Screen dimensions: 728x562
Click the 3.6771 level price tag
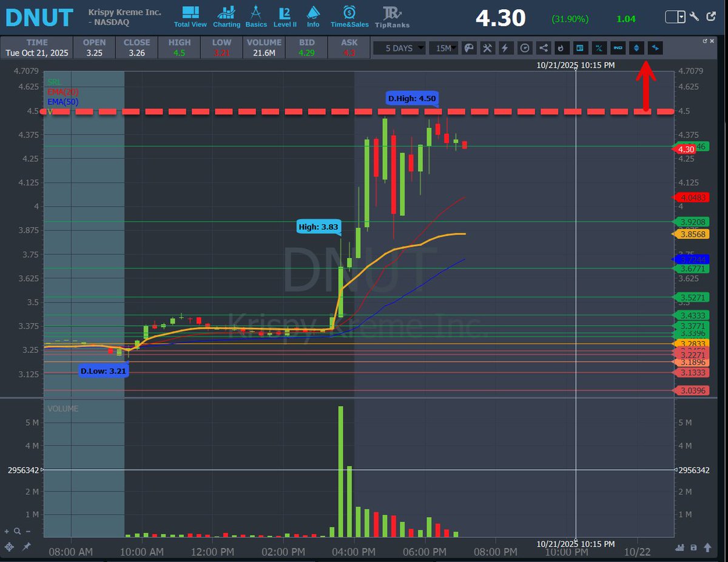point(691,268)
